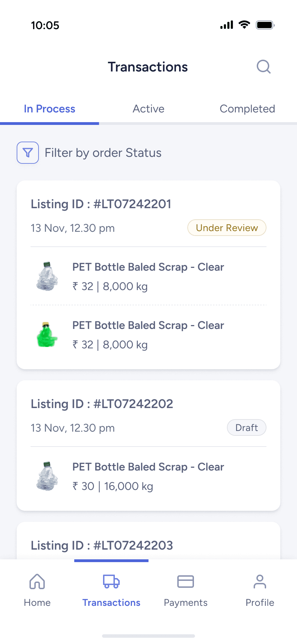This screenshot has width=297, height=644.
Task: Open Profile via person icon
Action: tap(260, 582)
